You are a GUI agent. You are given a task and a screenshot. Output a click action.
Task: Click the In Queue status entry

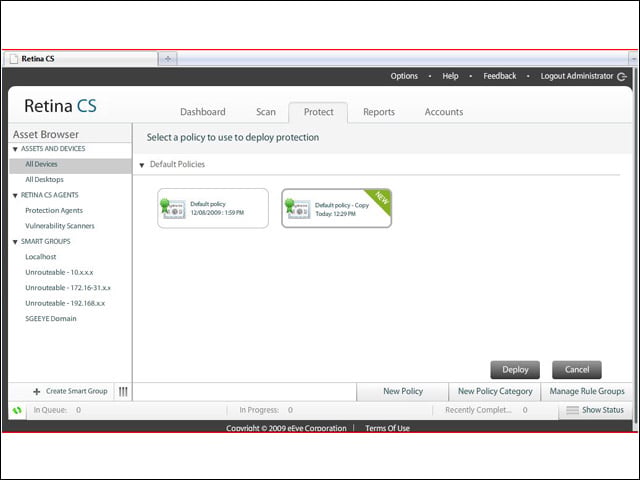[x=57, y=410]
